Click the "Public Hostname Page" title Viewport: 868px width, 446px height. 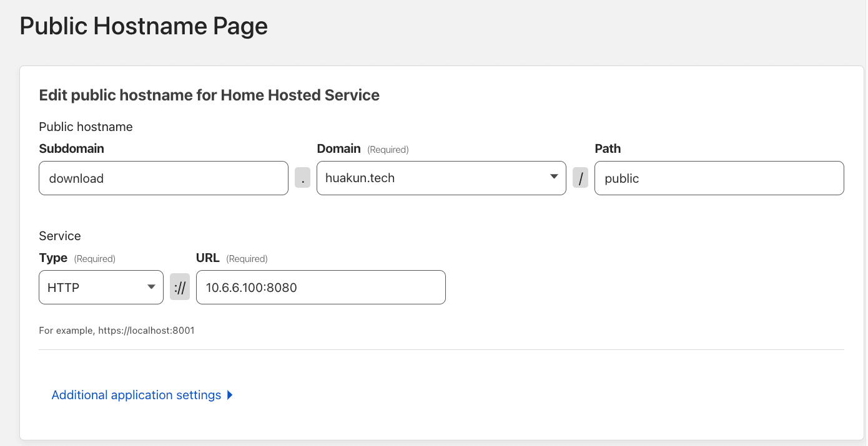[x=144, y=26]
